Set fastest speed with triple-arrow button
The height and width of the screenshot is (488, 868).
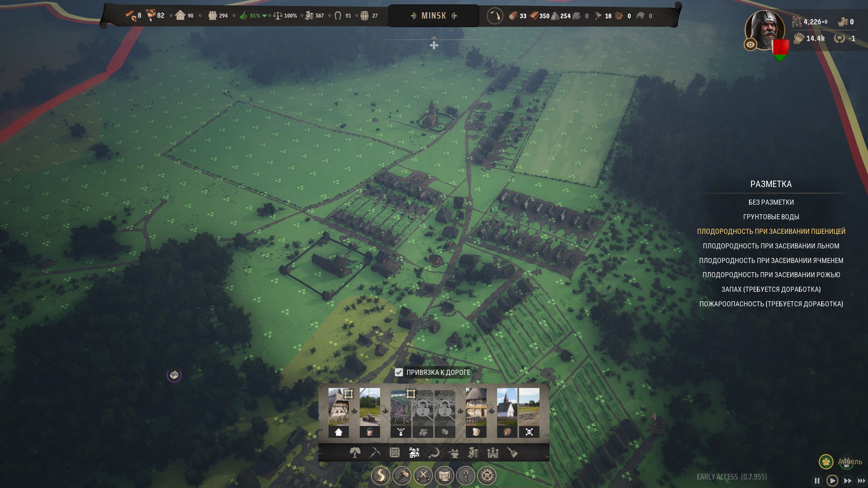point(861,481)
